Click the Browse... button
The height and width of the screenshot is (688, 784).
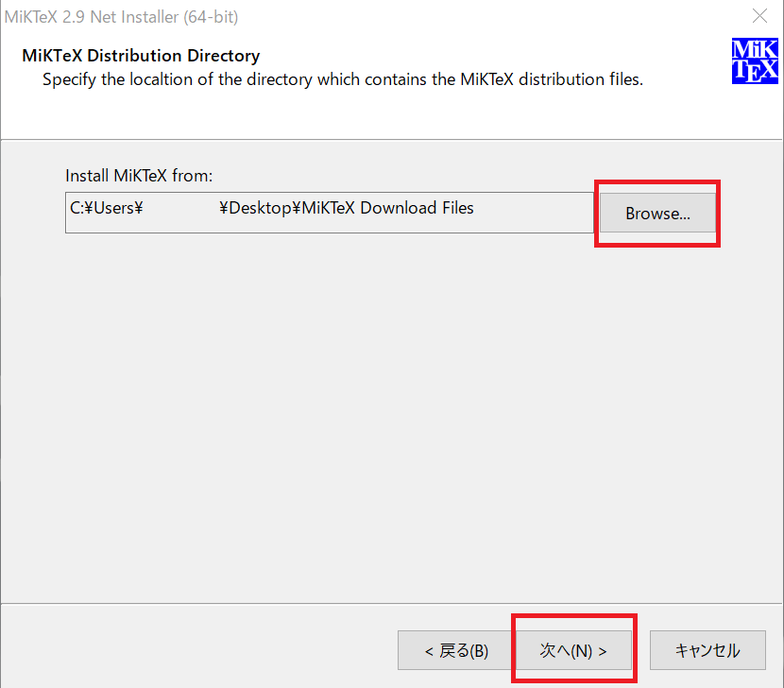pyautogui.click(x=657, y=214)
